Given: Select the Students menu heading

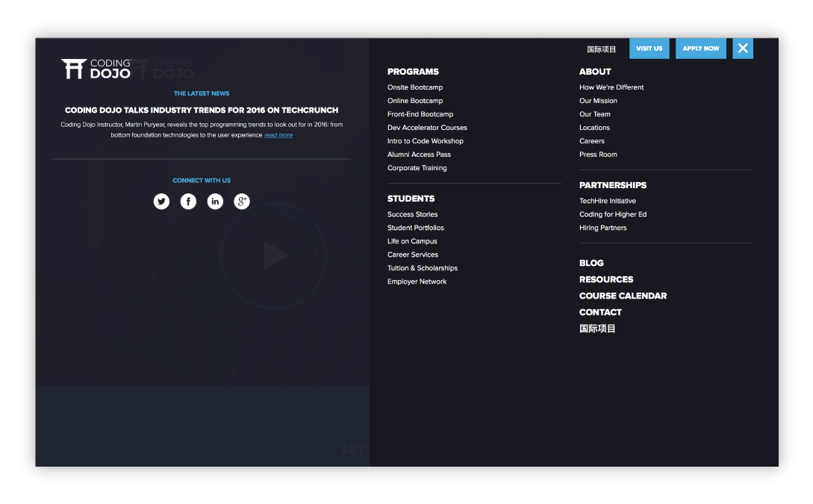Looking at the screenshot, I should [x=411, y=199].
